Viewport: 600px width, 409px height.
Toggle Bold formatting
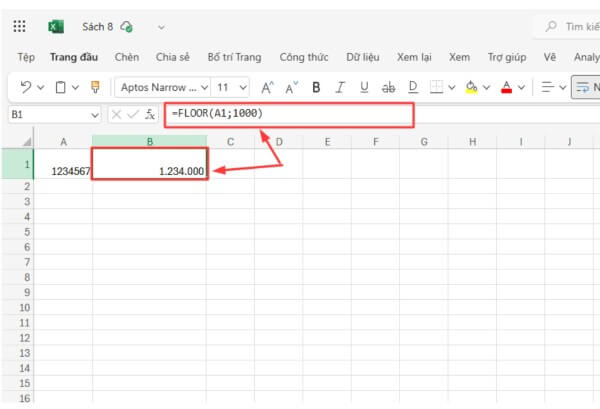[316, 88]
